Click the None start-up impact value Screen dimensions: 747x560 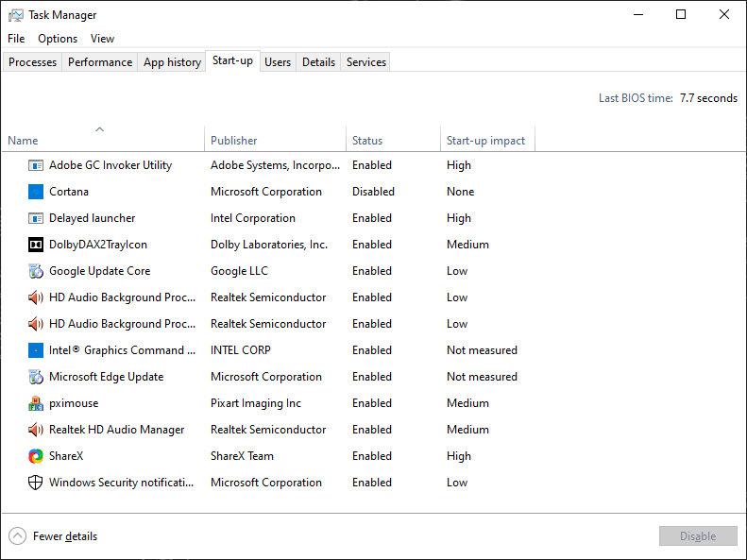(x=461, y=192)
